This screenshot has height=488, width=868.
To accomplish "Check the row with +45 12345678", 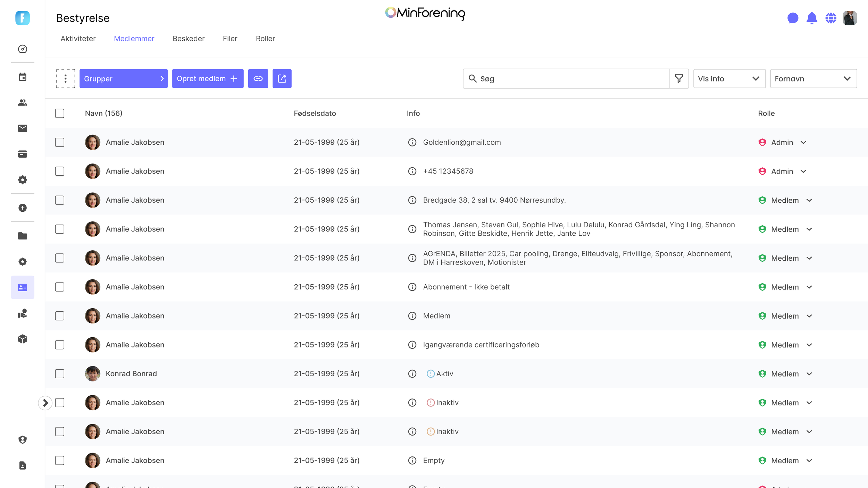I will (x=60, y=171).
